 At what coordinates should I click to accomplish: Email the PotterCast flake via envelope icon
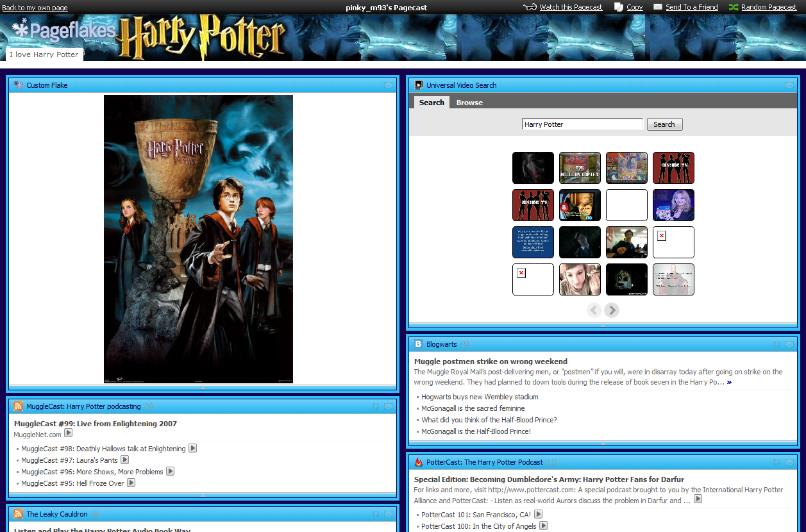(x=789, y=462)
